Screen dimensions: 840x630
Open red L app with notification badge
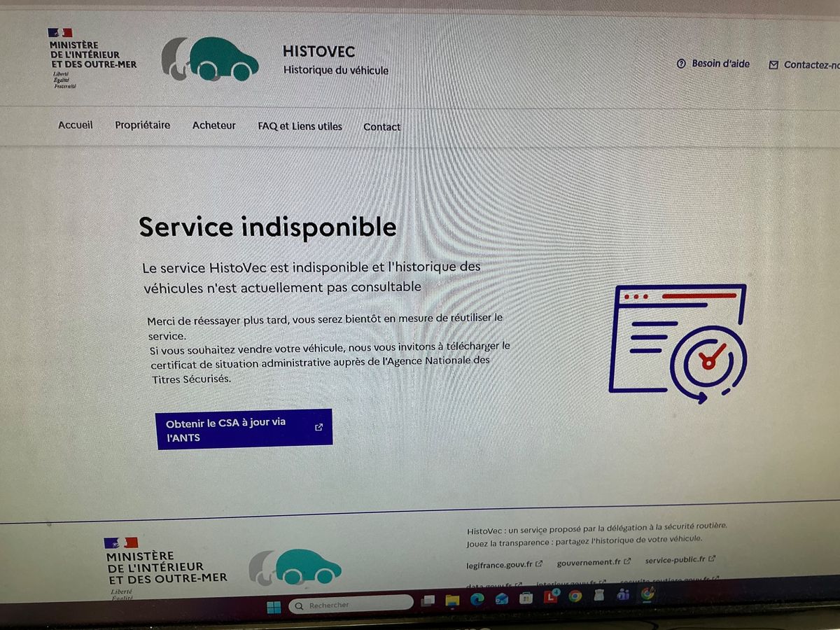551,597
